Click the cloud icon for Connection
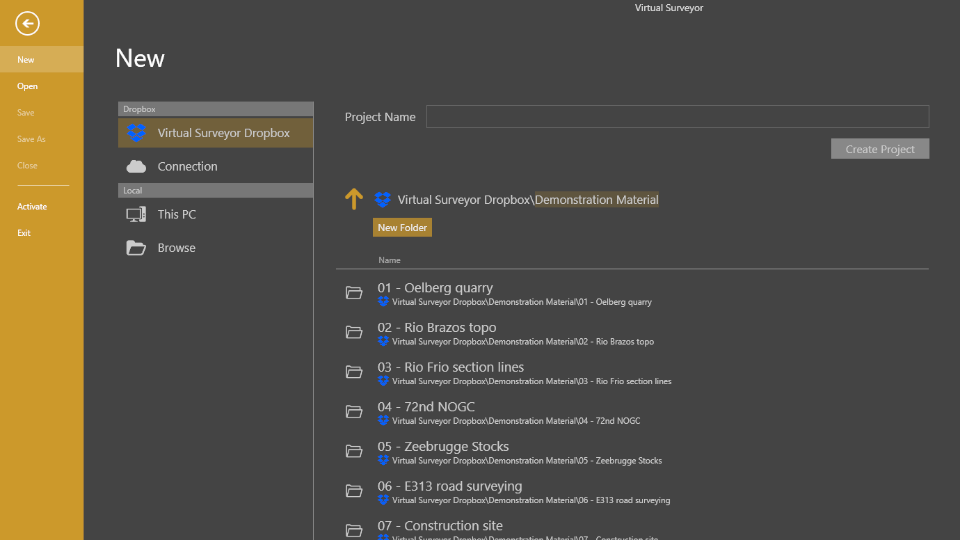This screenshot has width=960, height=540. coord(136,167)
